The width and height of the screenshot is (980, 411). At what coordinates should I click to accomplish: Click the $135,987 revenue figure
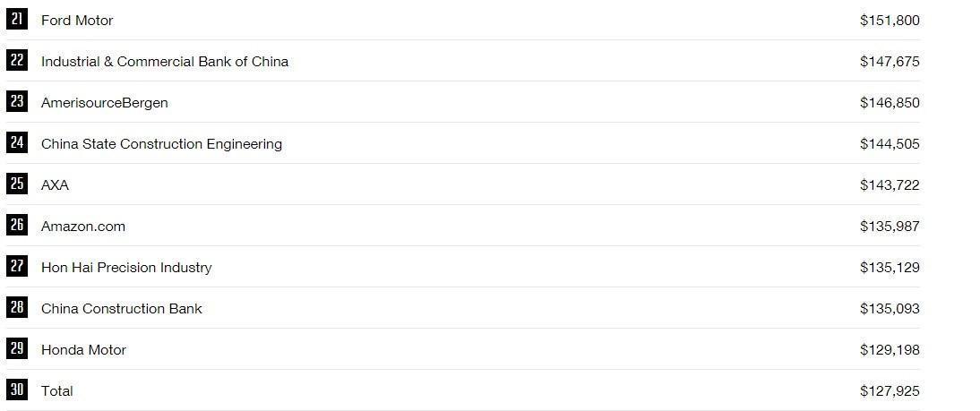(890, 227)
